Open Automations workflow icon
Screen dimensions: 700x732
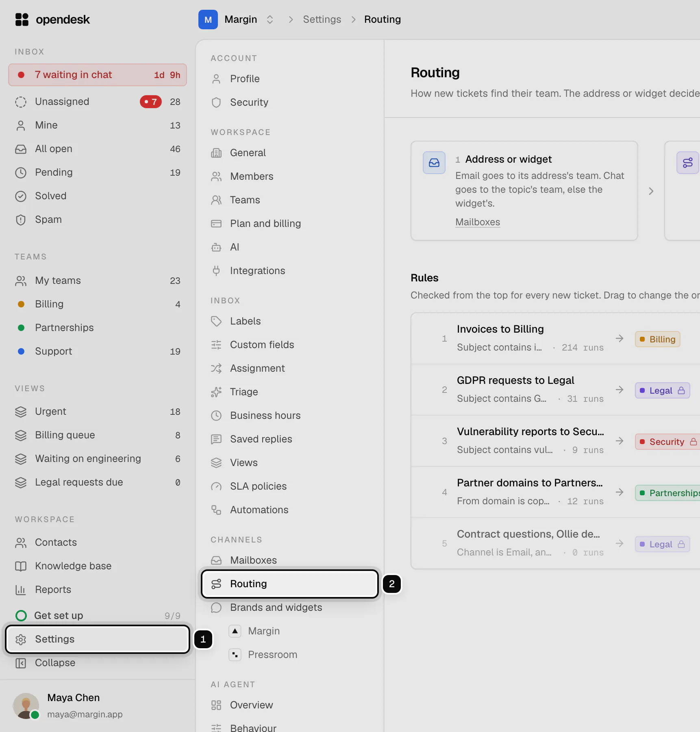(216, 510)
